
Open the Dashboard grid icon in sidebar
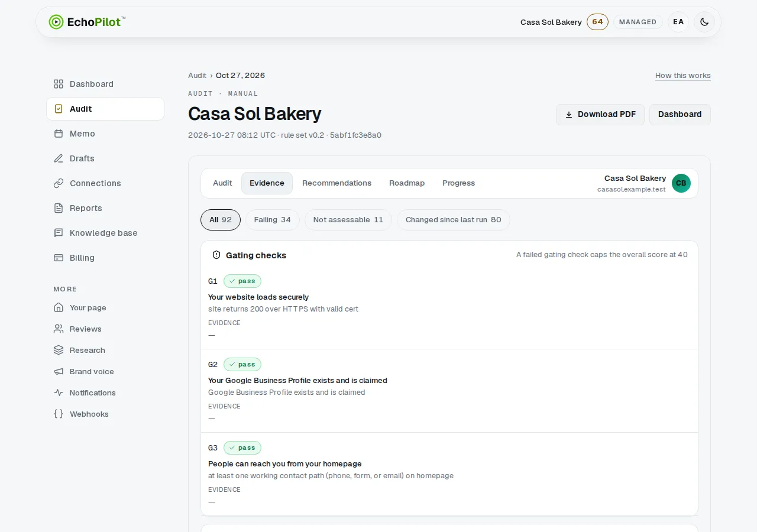(x=59, y=84)
